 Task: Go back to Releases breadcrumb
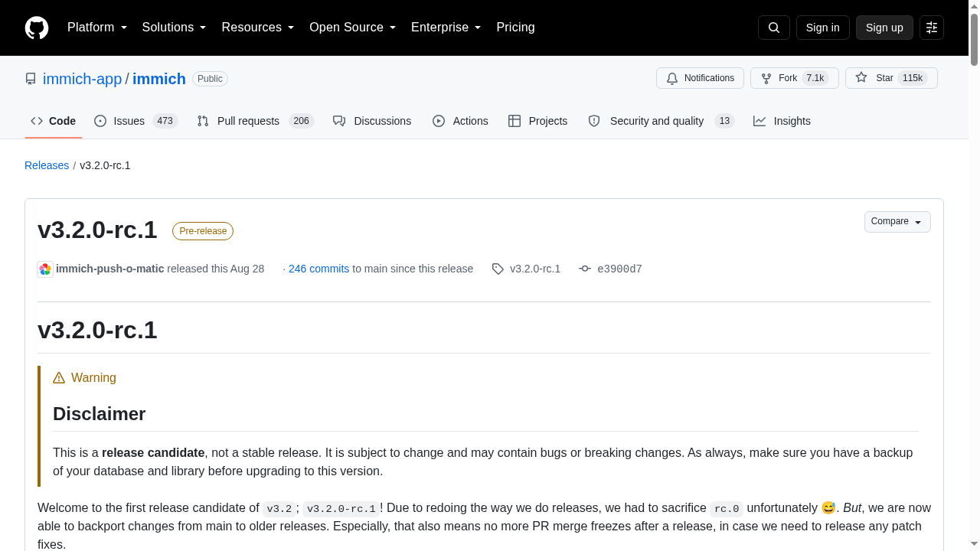[x=47, y=165]
